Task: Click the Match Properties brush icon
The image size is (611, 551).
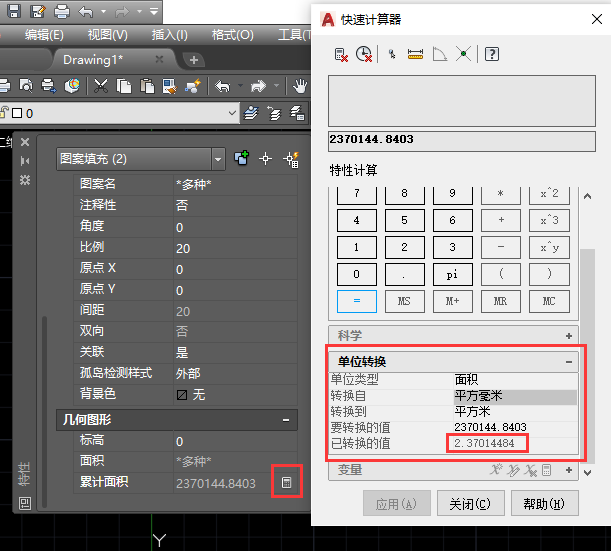Action: point(170,86)
